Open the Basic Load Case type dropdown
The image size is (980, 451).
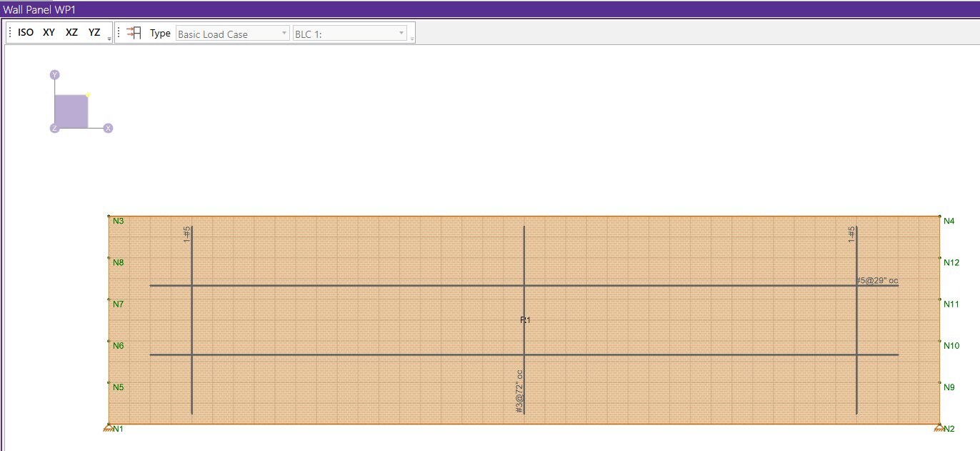233,34
